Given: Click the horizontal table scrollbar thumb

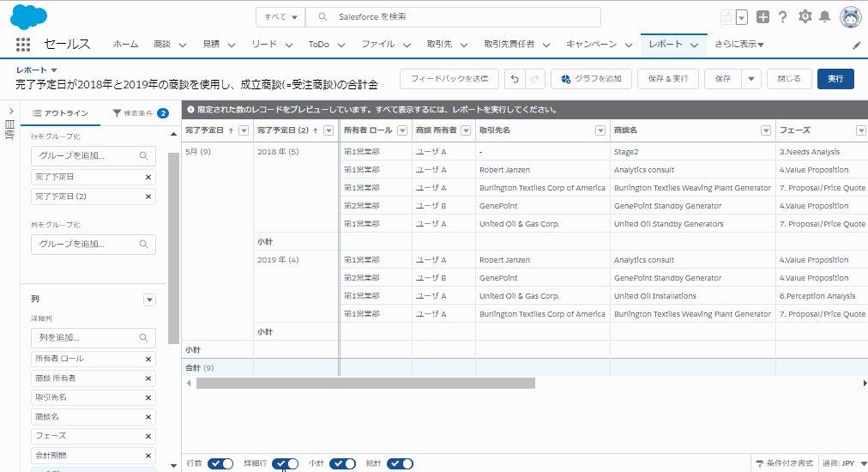Looking at the screenshot, I should (x=365, y=384).
